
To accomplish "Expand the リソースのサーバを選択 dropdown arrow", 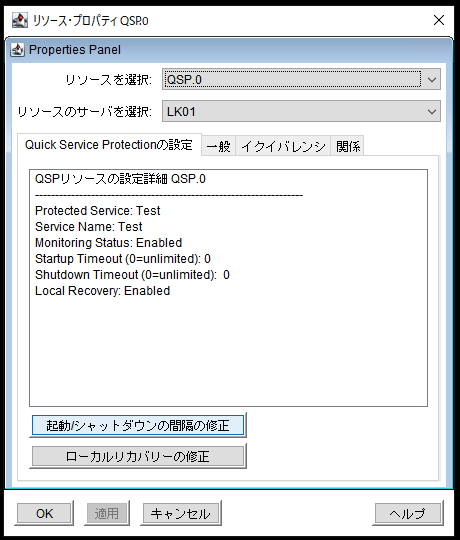I will [x=431, y=112].
